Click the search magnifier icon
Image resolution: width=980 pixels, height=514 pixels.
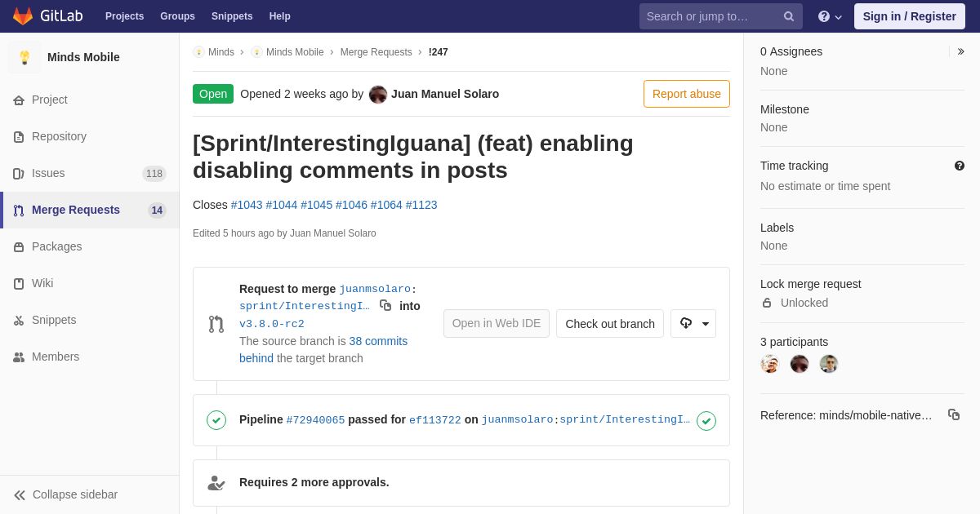(x=788, y=16)
